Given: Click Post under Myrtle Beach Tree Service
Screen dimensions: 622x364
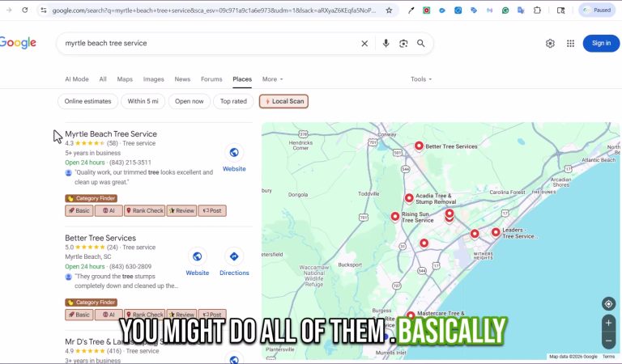Looking at the screenshot, I should [x=212, y=211].
